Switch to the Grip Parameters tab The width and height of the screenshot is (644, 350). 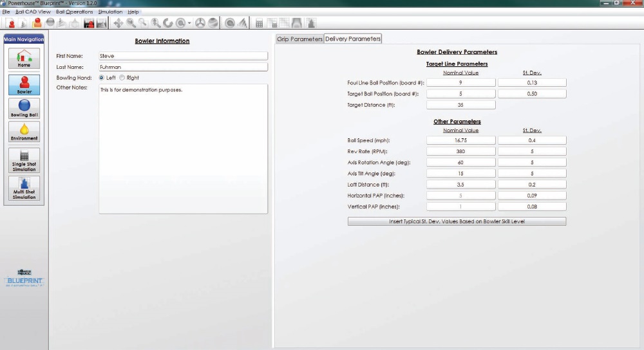[x=299, y=39]
